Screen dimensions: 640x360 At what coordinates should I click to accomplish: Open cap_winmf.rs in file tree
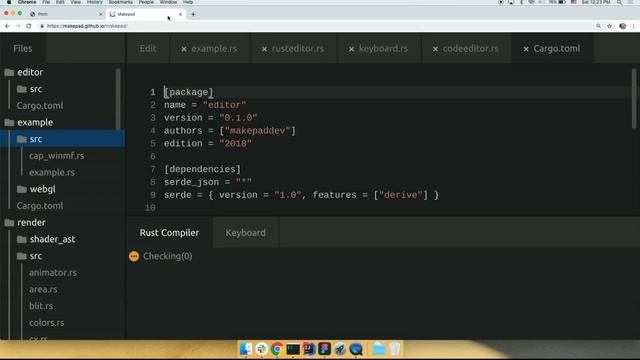click(x=56, y=156)
